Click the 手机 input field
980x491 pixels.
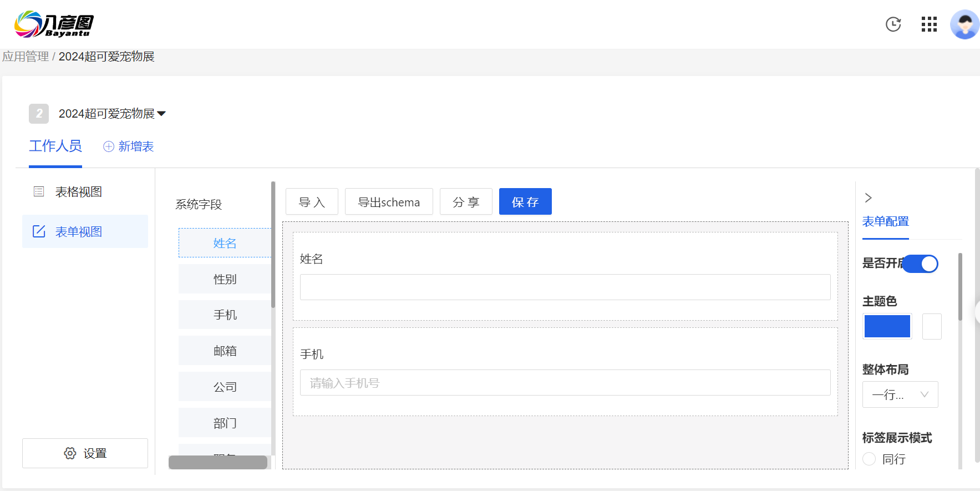[565, 383]
